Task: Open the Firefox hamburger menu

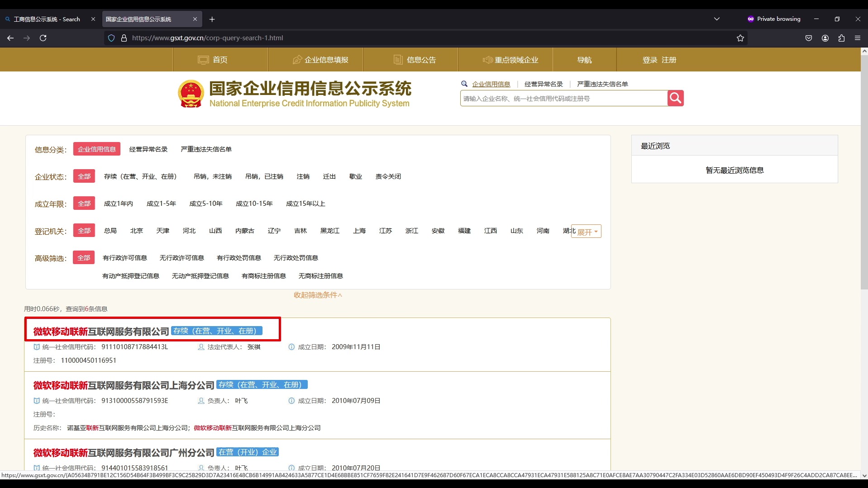Action: click(x=858, y=38)
